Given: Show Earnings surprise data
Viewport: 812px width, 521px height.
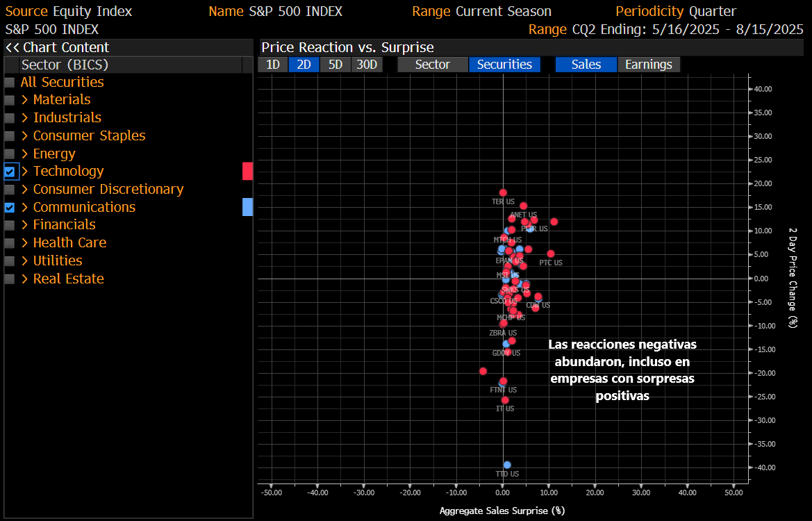Looking at the screenshot, I should tap(648, 65).
